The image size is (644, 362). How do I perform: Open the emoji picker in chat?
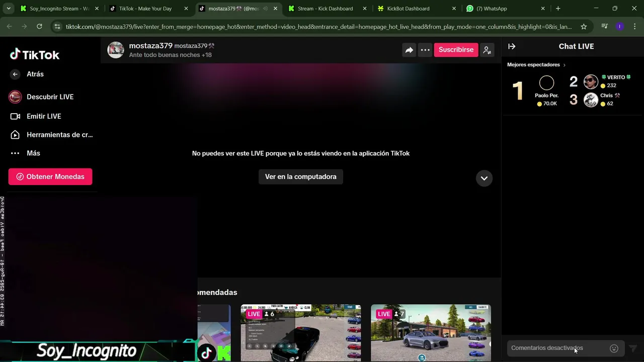tap(614, 348)
